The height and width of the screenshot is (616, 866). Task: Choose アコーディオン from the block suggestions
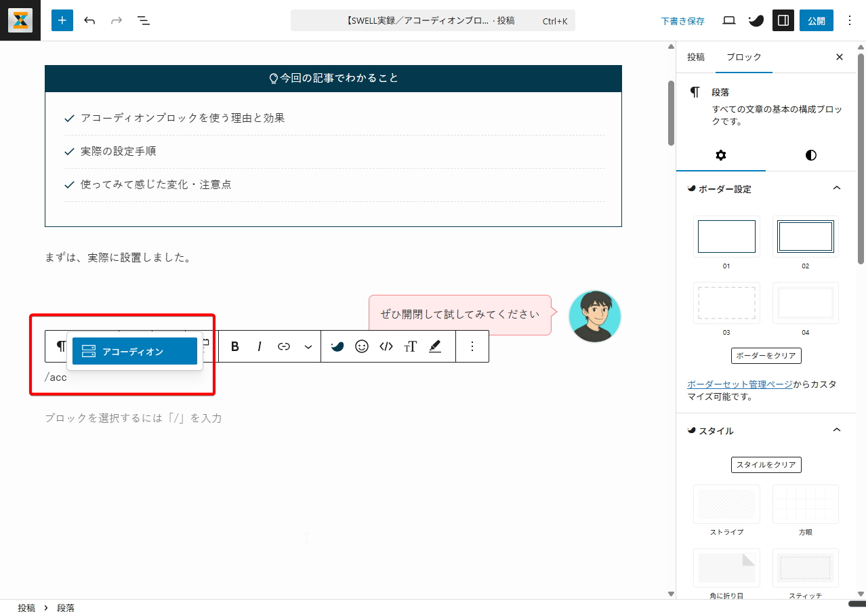[x=135, y=351]
